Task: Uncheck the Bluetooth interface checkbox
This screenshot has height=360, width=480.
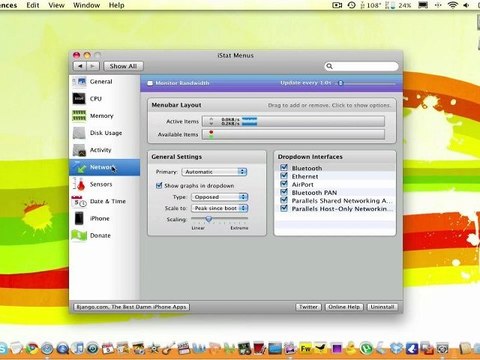Action: click(284, 168)
